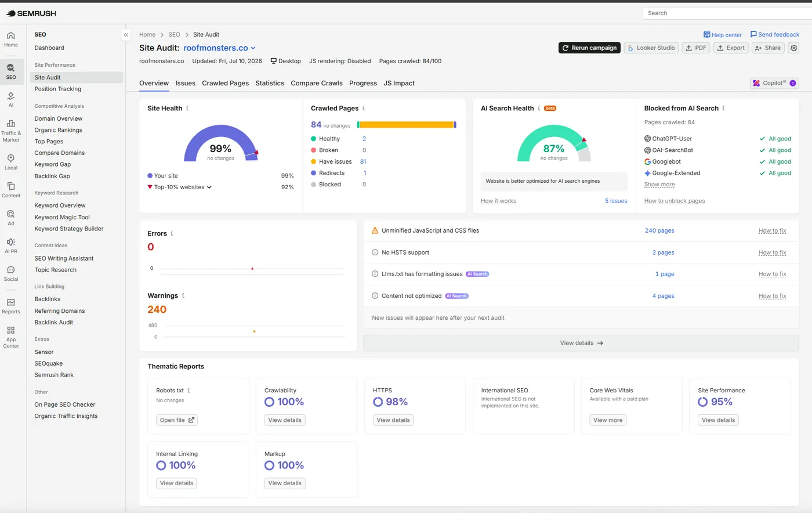Screen dimensions: 812x513
Task: Click warning icon for Unminified JavaScript row
Action: 375,230
